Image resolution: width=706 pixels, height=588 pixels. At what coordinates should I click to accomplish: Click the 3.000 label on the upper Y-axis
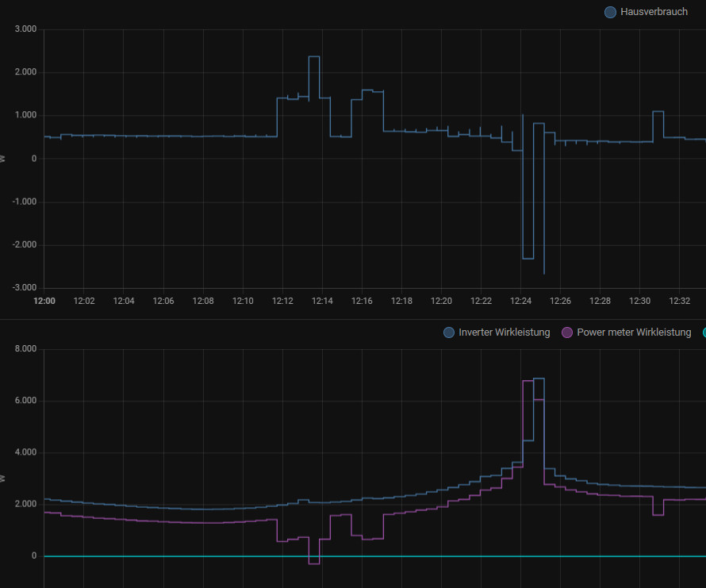26,29
